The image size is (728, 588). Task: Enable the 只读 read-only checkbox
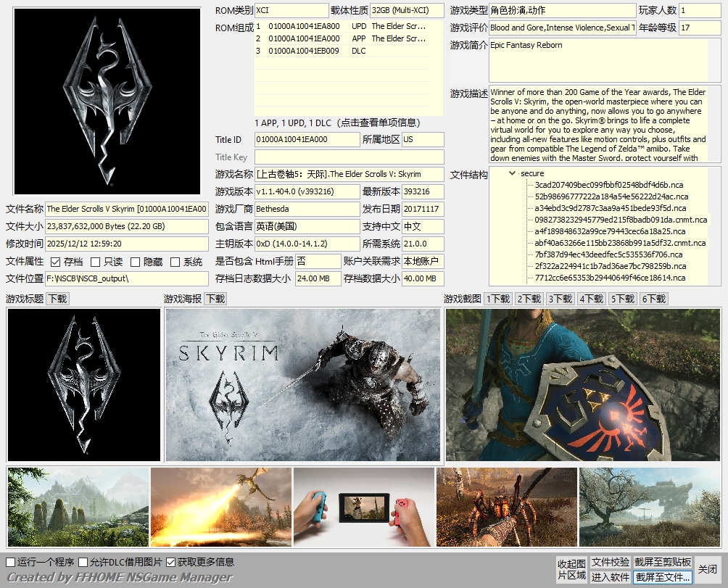(x=95, y=262)
